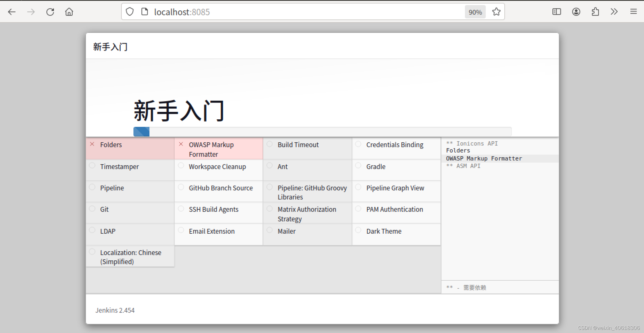Click '** Ionicons API' in install log
Viewport: 644px width, 333px height.
tap(472, 143)
